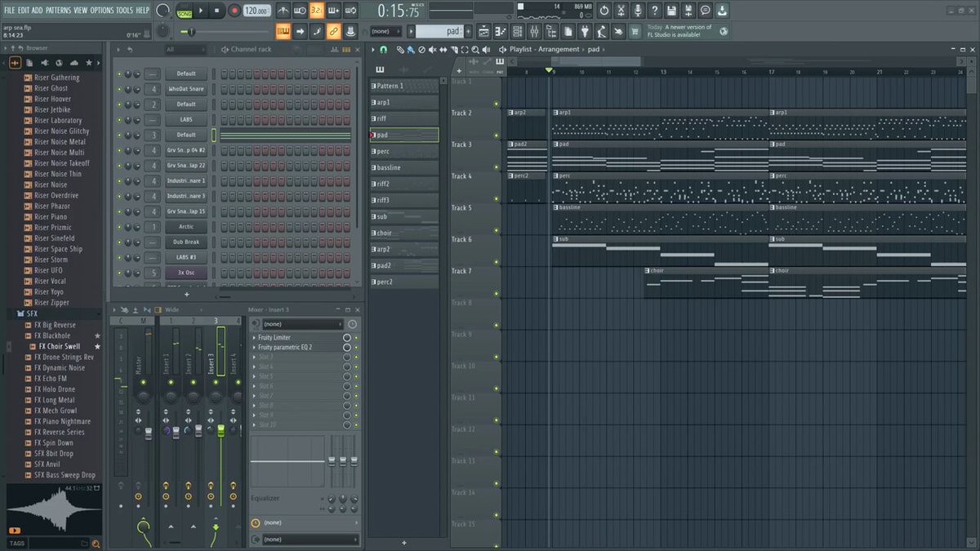Click the browser search magnifier icon
This screenshot has width=980, height=551.
(96, 544)
